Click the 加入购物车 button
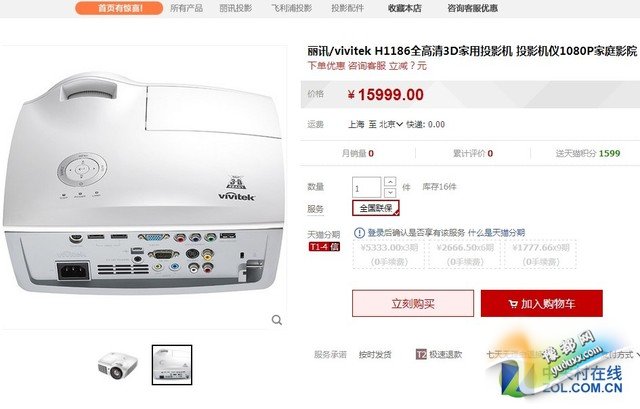Screen dimensions: 640x409 [542, 304]
